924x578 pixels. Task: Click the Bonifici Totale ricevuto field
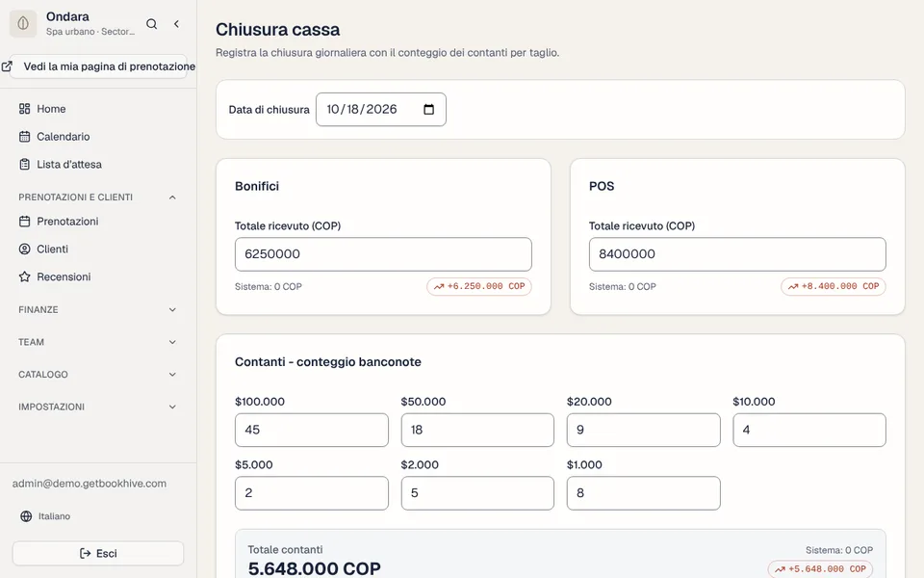point(383,254)
